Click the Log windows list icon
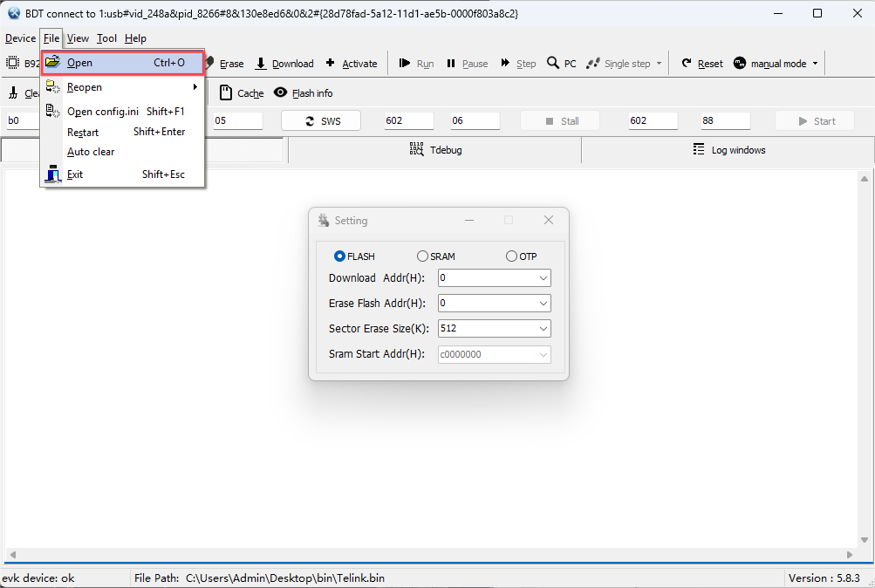Image resolution: width=875 pixels, height=588 pixels. pyautogui.click(x=699, y=149)
